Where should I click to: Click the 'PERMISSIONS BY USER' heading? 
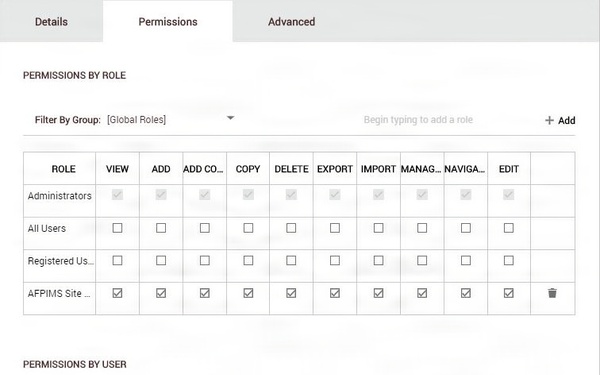tap(75, 364)
